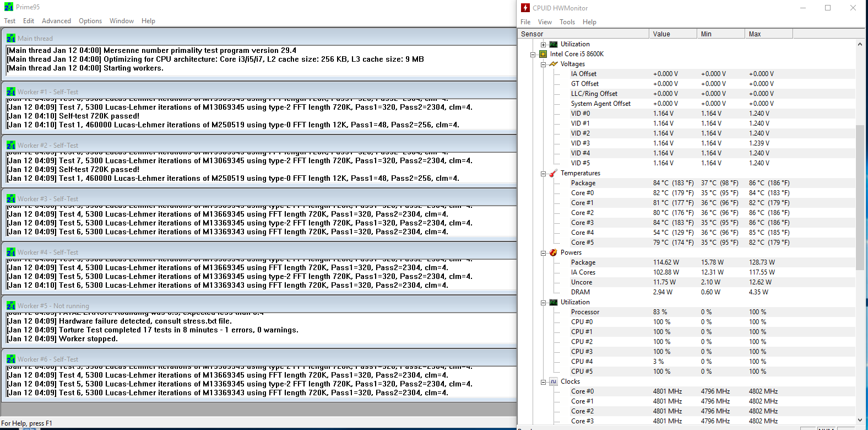The width and height of the screenshot is (868, 430).
Task: Click the HWMonitor vertical scrollbar thumb
Action: (860, 197)
